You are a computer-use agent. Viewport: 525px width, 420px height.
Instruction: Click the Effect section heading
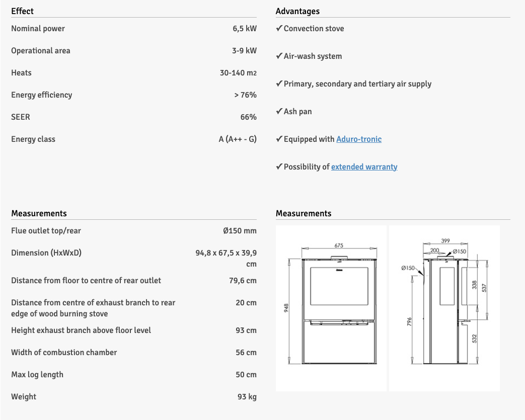[x=23, y=11]
